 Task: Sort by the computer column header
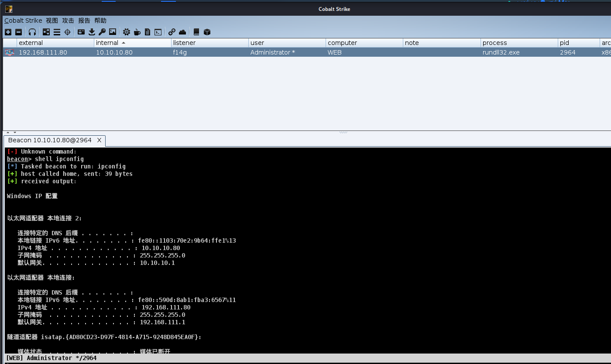coord(364,43)
